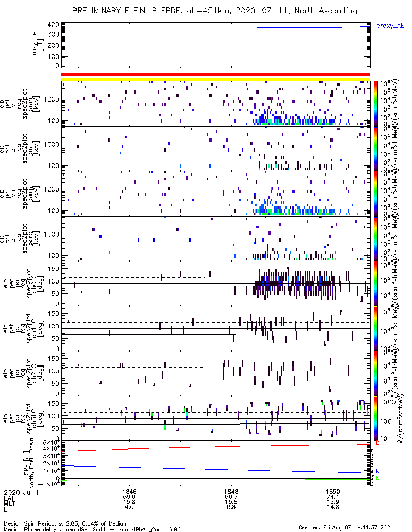Click the LAT value '74.4'
Image resolution: width=412 pixels, height=532 pixels.
[333, 497]
